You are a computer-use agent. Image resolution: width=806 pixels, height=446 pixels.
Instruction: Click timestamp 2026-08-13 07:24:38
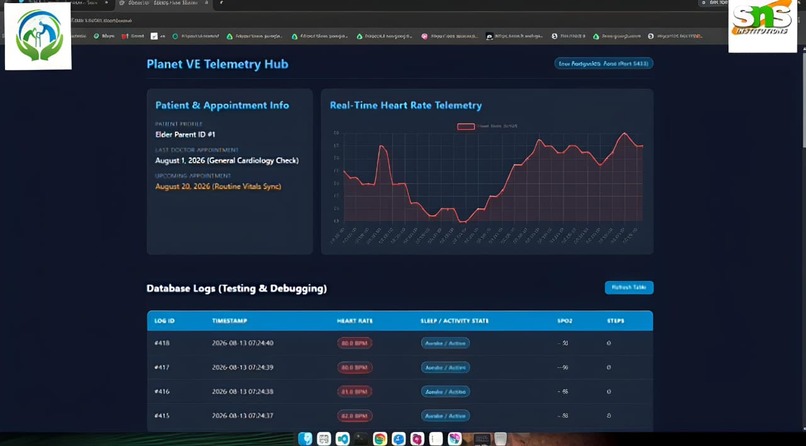(243, 392)
